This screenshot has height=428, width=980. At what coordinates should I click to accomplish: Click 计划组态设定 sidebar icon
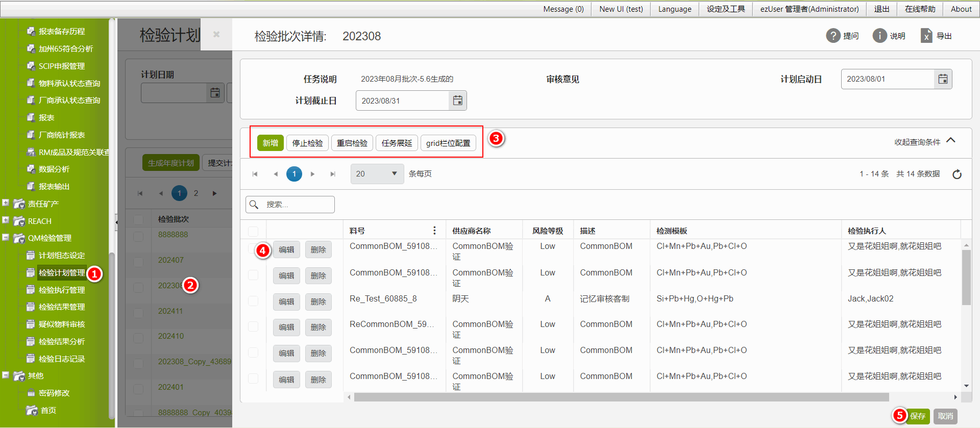(x=31, y=255)
